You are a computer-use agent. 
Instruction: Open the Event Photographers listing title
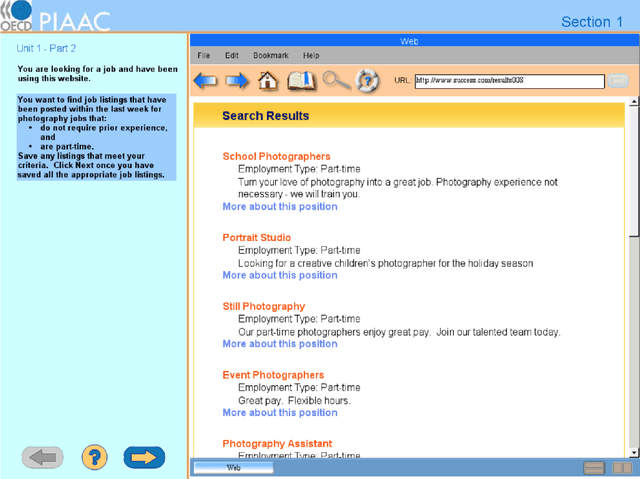(x=273, y=375)
